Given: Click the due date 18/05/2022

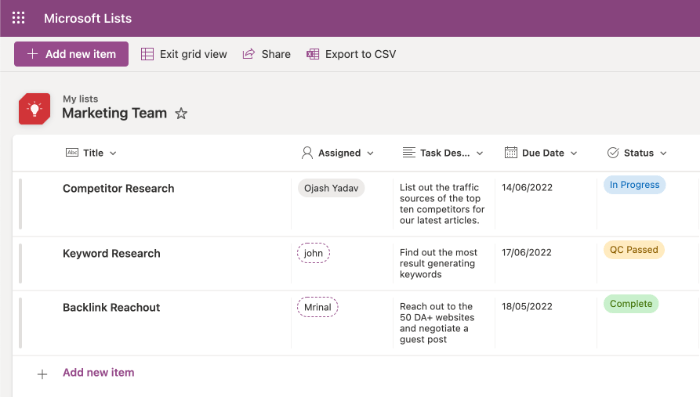Looking at the screenshot, I should coord(527,307).
